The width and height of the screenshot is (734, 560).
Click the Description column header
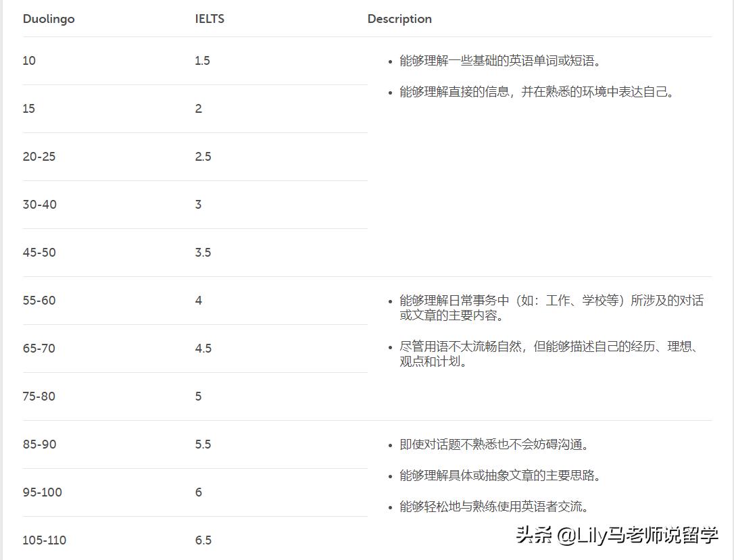click(399, 19)
